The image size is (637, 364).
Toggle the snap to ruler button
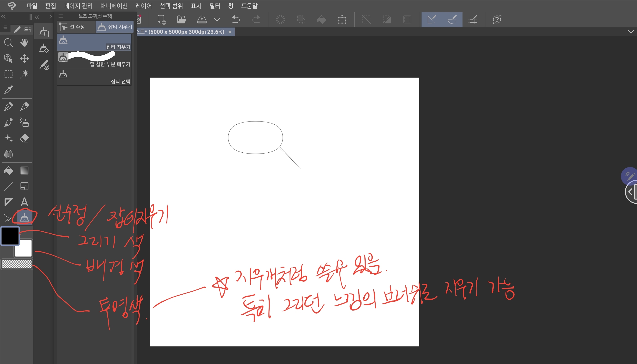click(x=432, y=20)
